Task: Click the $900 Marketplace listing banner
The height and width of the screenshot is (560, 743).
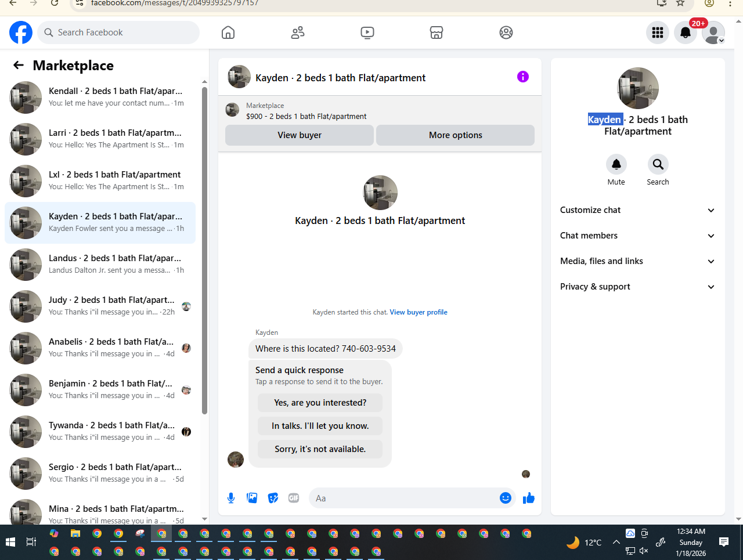Action: click(380, 111)
